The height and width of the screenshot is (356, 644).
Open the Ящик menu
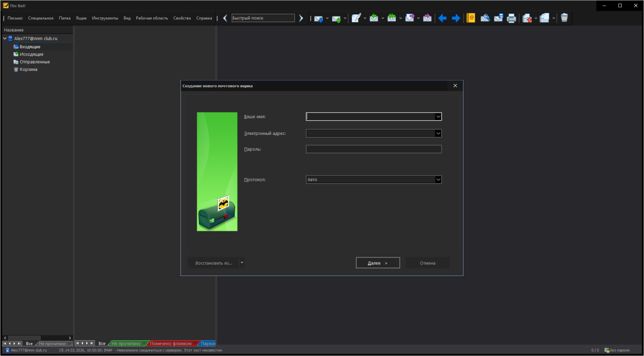81,18
